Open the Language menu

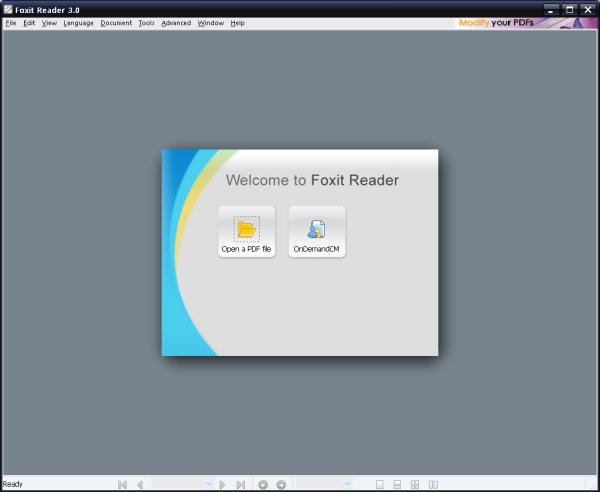point(78,23)
